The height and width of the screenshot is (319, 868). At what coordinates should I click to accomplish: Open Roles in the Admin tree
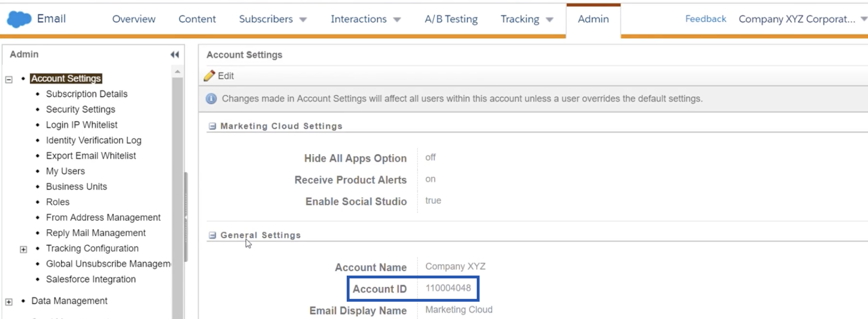click(58, 202)
